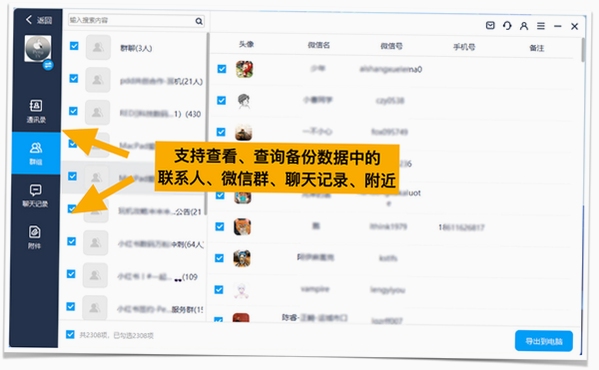Screen dimensions: 599x370
Task: Click the phone number 18611626817 cell
Action: (x=461, y=228)
